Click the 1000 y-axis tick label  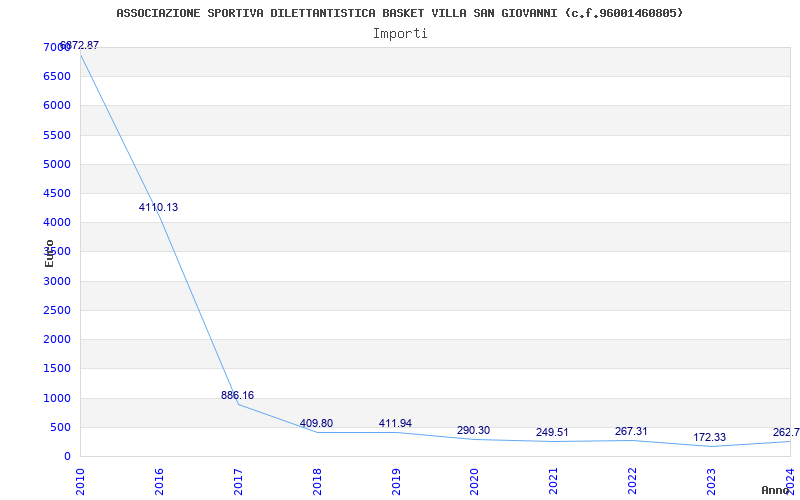[x=57, y=398]
